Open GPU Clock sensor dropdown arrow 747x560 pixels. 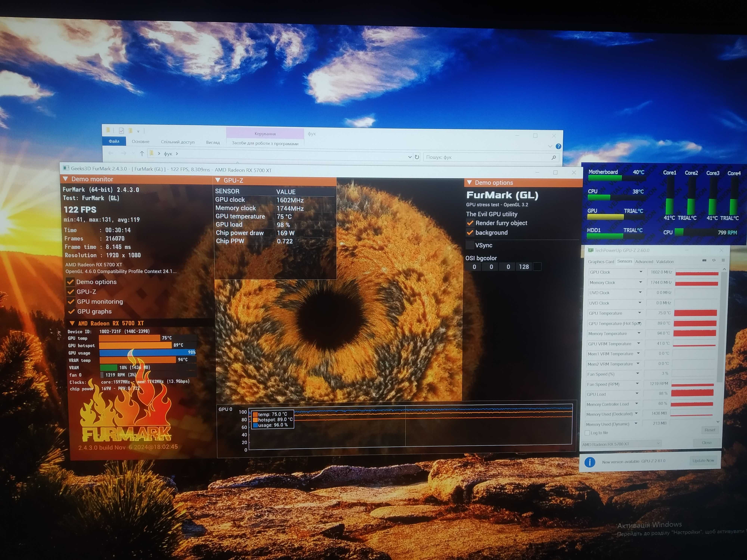(641, 272)
